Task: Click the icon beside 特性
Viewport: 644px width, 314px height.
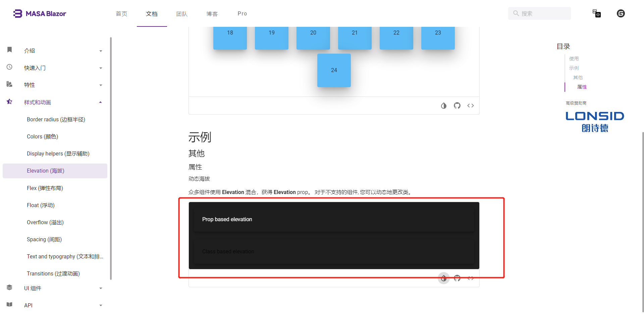Action: tap(9, 84)
